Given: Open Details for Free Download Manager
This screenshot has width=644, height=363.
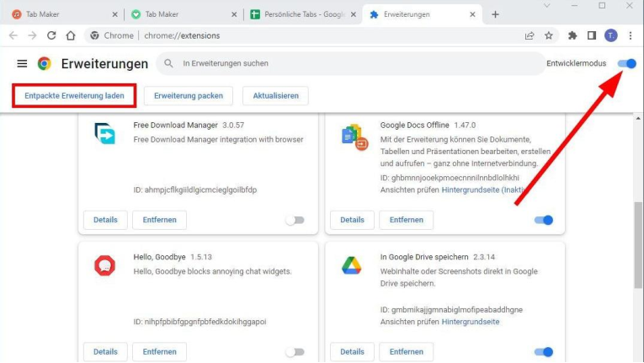Looking at the screenshot, I should tap(105, 220).
